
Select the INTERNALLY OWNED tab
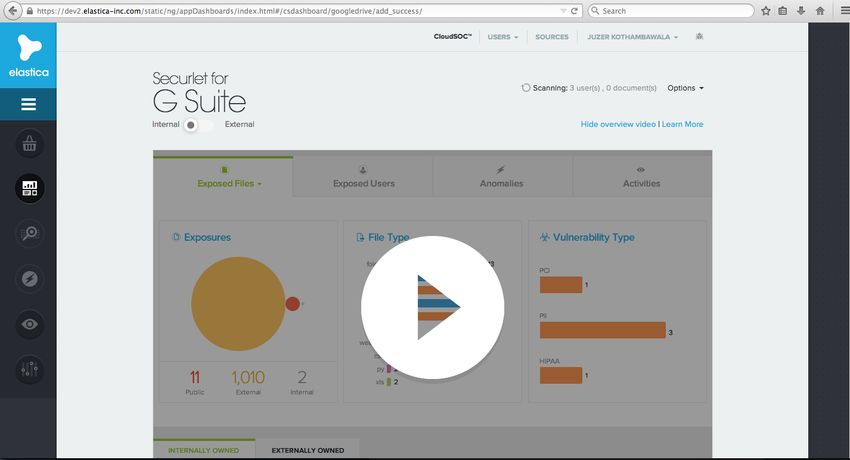click(x=203, y=450)
